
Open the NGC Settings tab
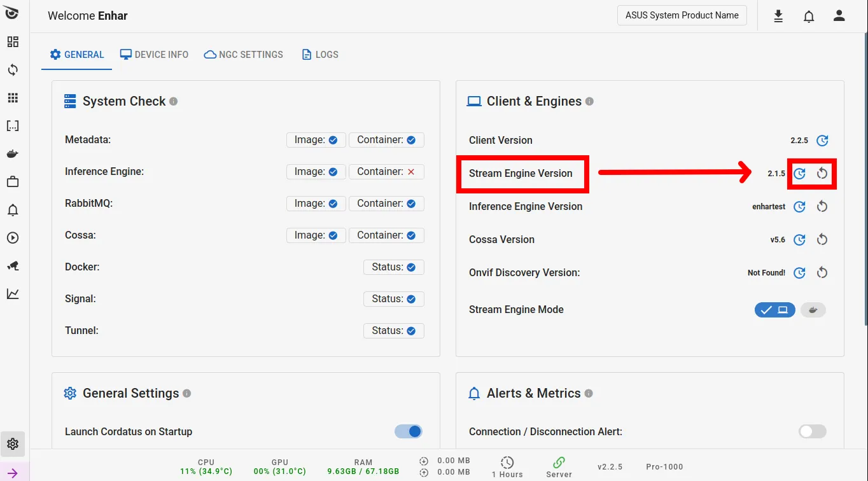(244, 55)
